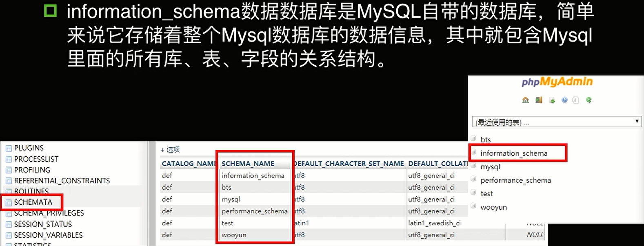Screen dimensions: 644x246
Task: Click the database icon beside test
Action: [x=473, y=192]
